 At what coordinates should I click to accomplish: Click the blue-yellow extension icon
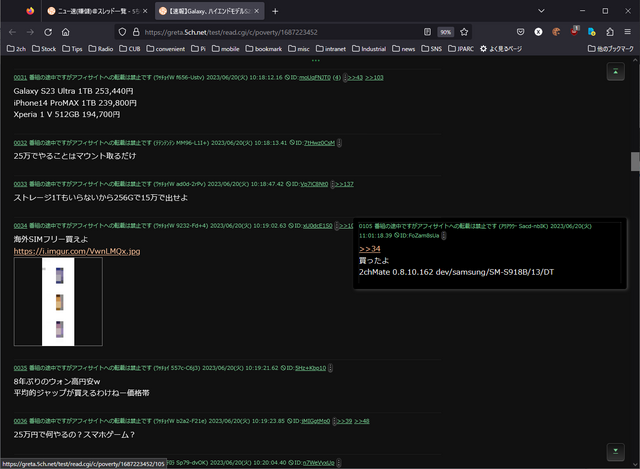pyautogui.click(x=592, y=32)
